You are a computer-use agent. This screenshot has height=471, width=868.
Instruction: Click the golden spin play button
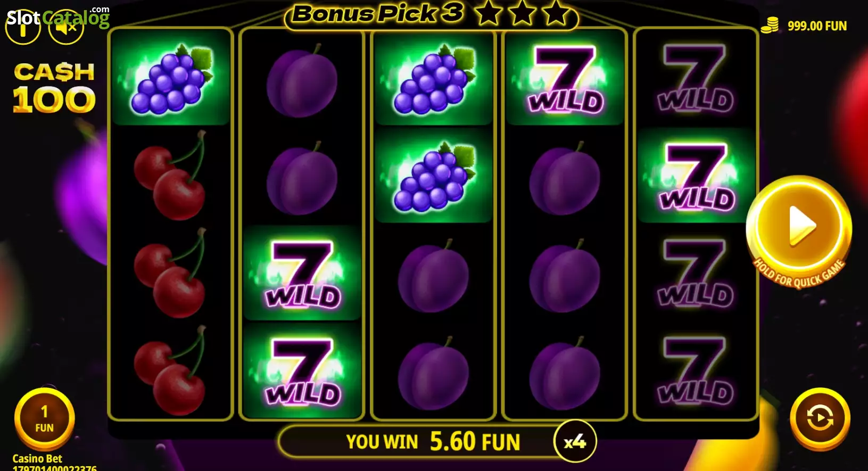799,226
